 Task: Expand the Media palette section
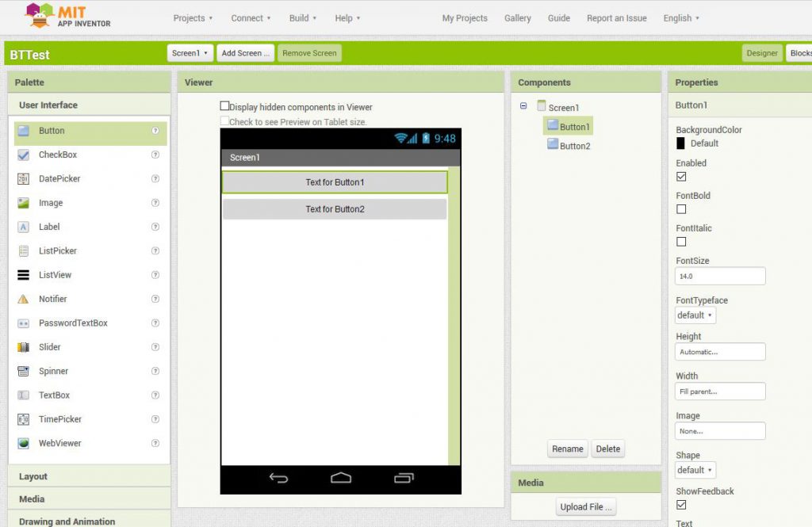89,499
